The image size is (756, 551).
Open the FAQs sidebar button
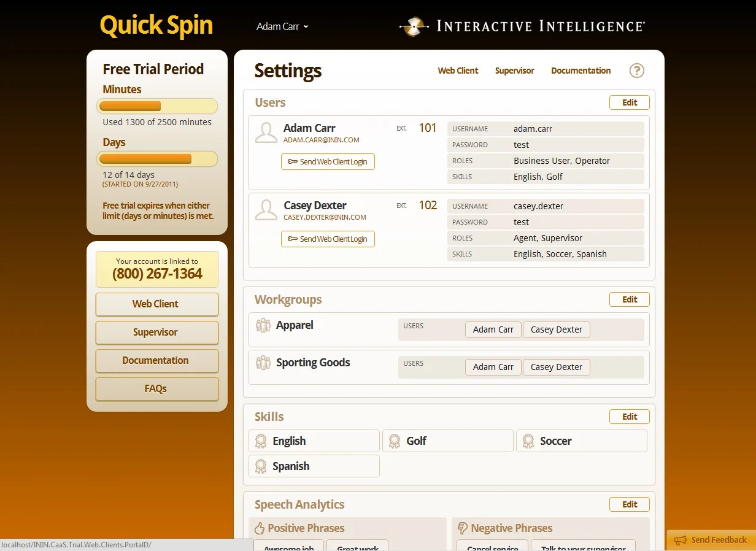[x=156, y=388]
